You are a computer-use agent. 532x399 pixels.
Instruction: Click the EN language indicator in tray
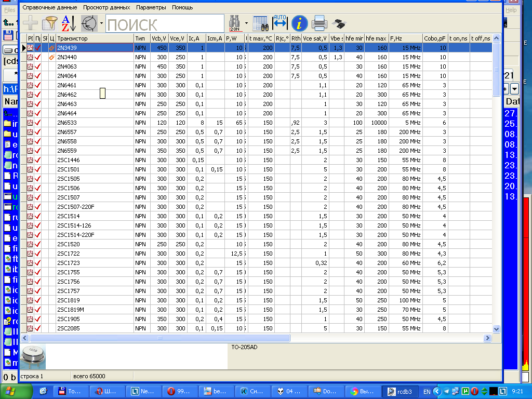[427, 392]
